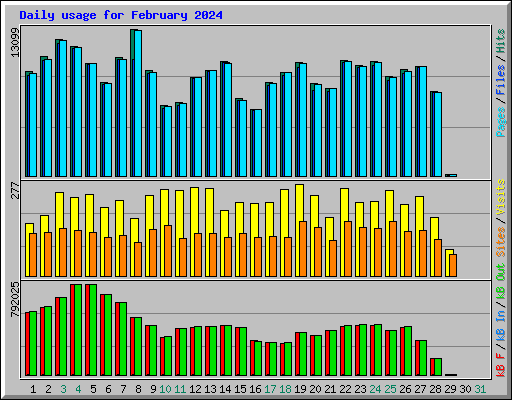
Task: Click the 277 y-axis value
Action: tap(15, 190)
